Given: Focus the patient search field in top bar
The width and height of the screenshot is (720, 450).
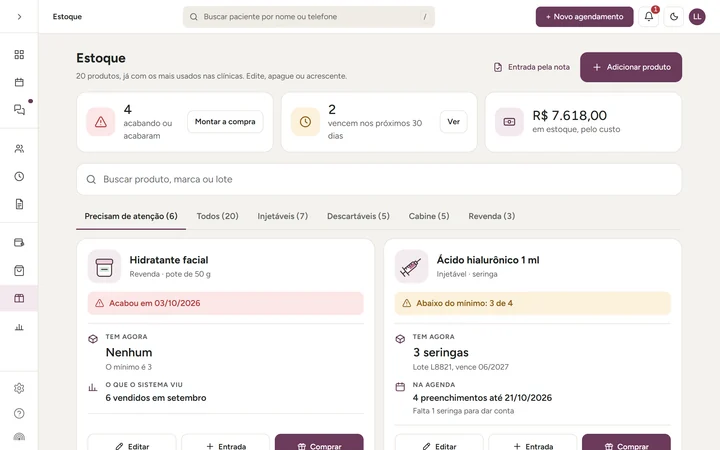Looking at the screenshot, I should pyautogui.click(x=309, y=17).
